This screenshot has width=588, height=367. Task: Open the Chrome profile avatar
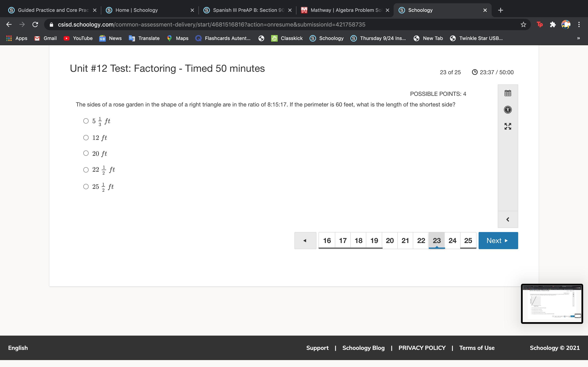(x=566, y=24)
